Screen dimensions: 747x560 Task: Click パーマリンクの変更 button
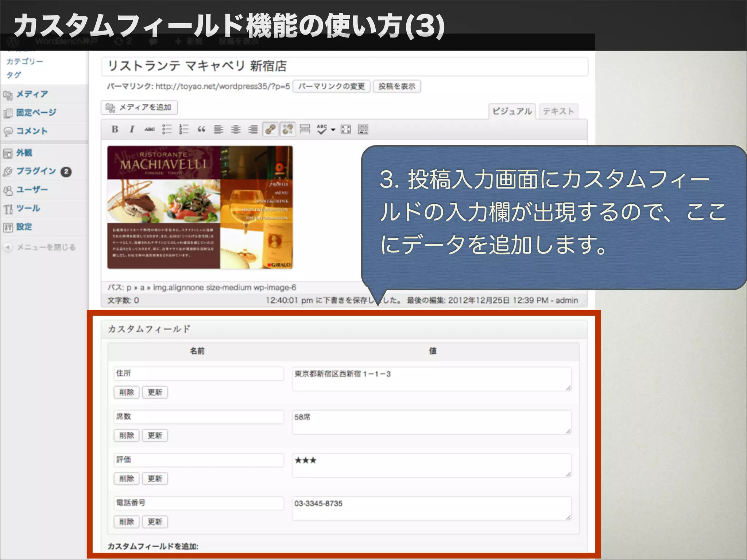click(x=331, y=86)
